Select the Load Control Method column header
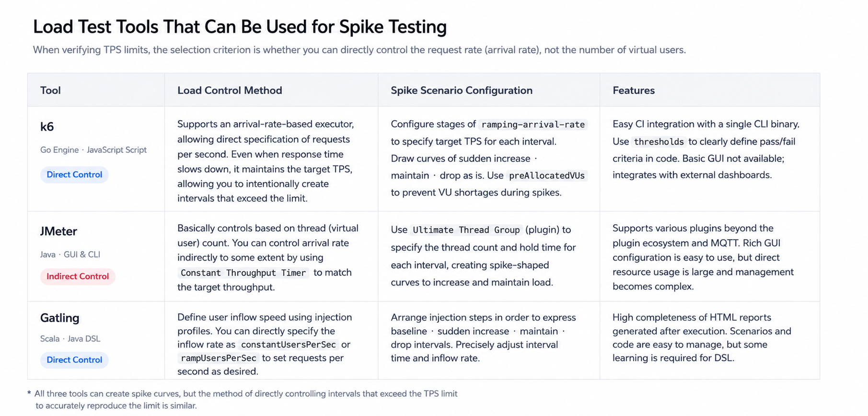The image size is (868, 416). point(230,90)
